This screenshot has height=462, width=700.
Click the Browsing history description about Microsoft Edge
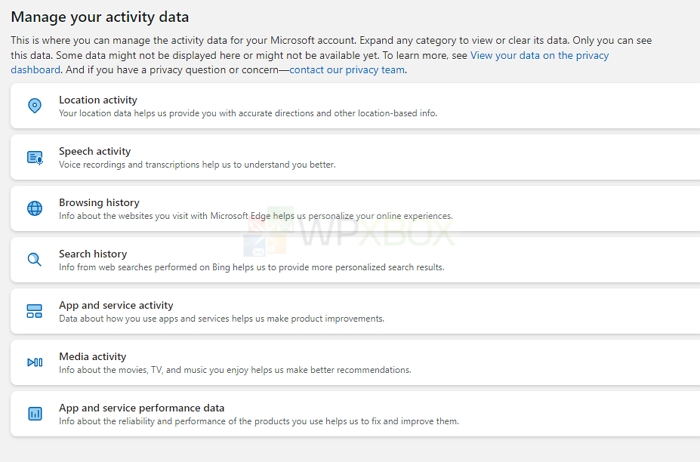(x=255, y=216)
